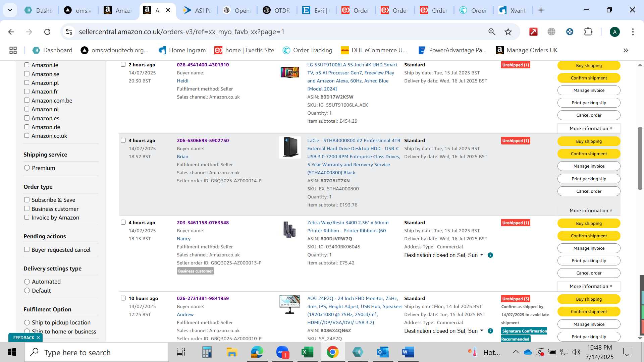
Task: Open the Word icon in the taskbar
Action: pyautogui.click(x=408, y=352)
